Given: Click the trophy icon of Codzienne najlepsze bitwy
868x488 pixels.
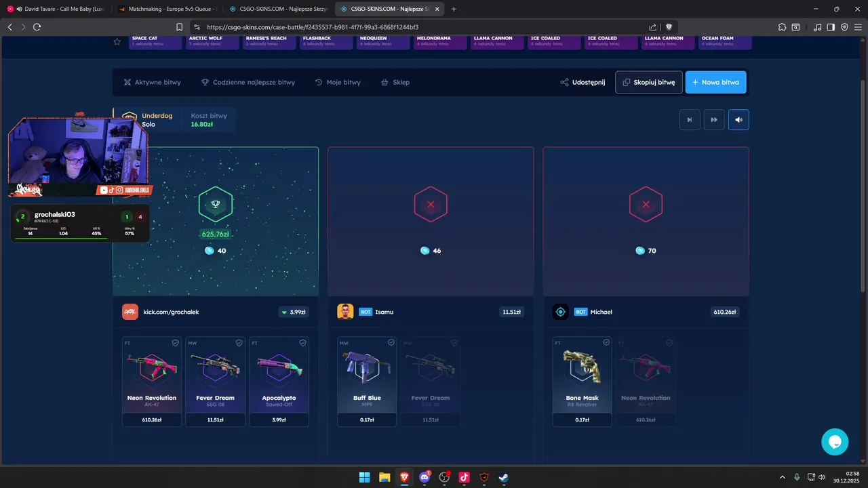Looking at the screenshot, I should click(205, 82).
